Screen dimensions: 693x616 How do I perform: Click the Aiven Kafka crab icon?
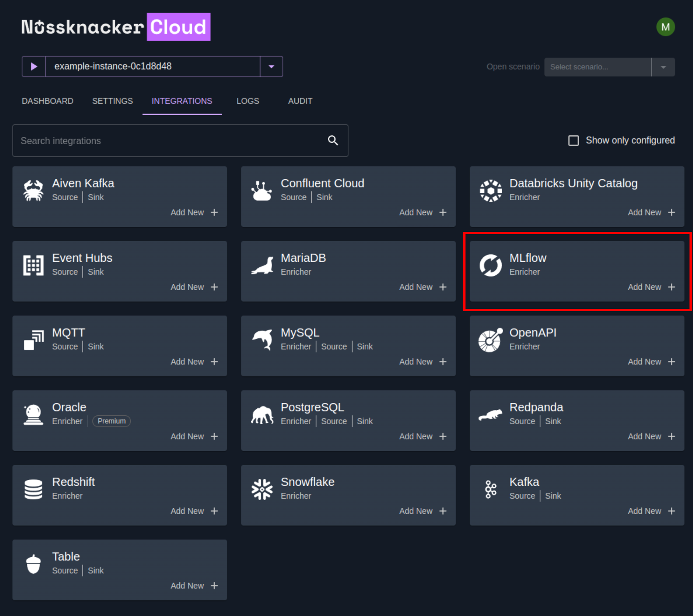pyautogui.click(x=33, y=191)
